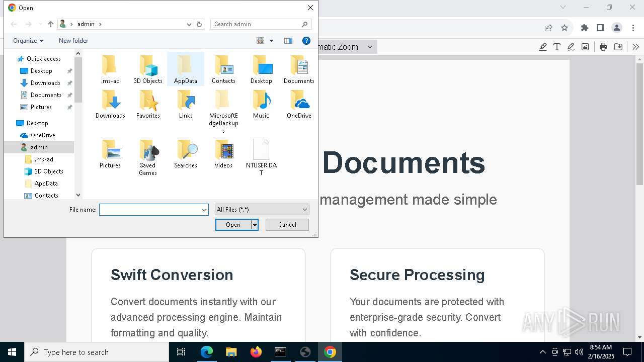Open the Organize menu
This screenshot has height=362, width=644.
tap(28, 41)
